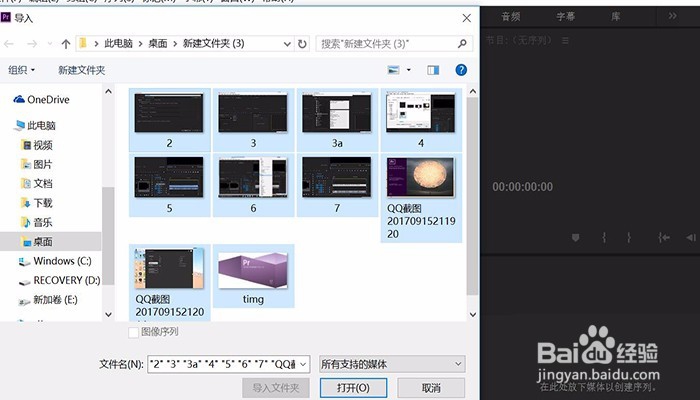Click the forward navigation arrow

[32, 44]
